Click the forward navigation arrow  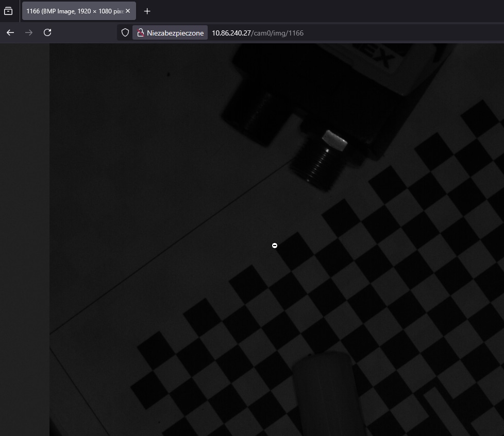click(x=29, y=32)
